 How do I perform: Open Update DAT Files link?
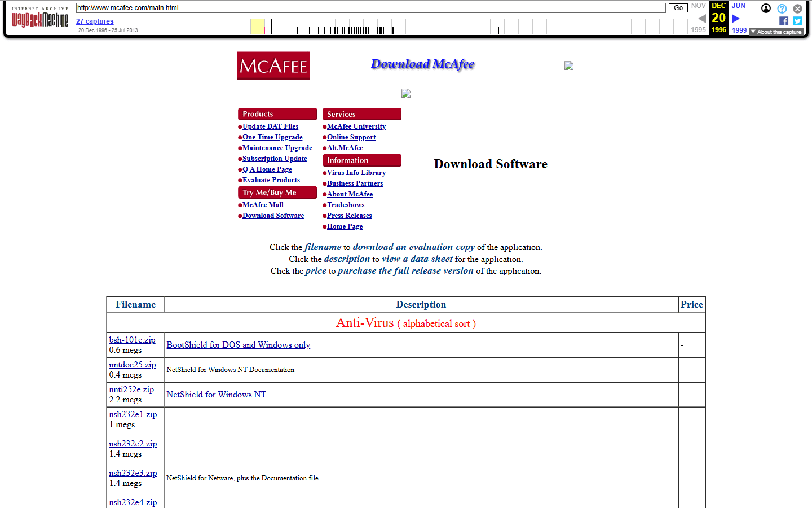point(271,126)
